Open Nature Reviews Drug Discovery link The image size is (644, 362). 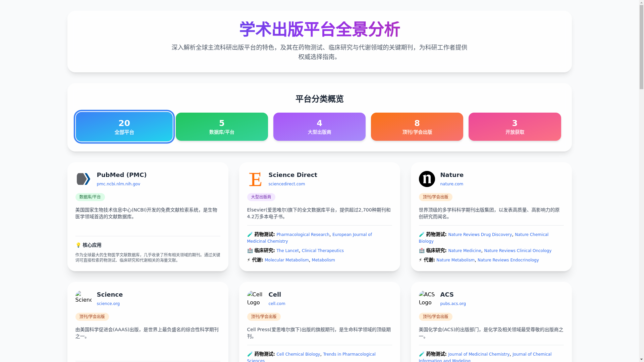click(x=480, y=235)
